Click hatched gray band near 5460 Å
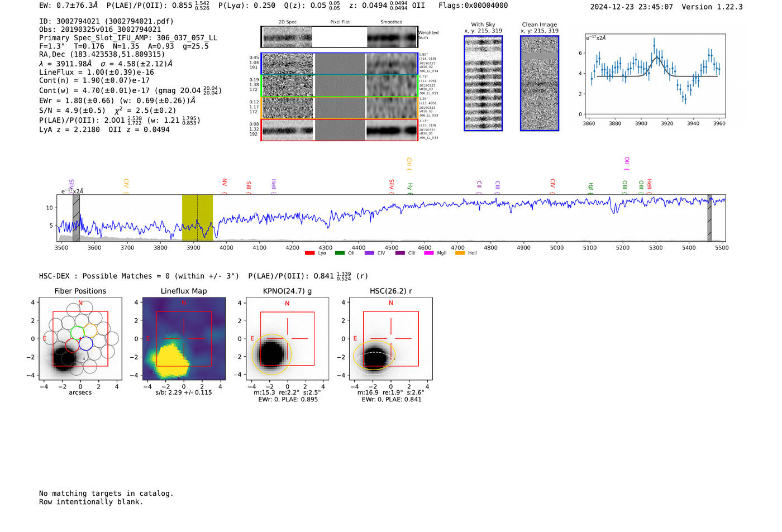Viewport: 782px width, 532px height. pyautogui.click(x=709, y=218)
